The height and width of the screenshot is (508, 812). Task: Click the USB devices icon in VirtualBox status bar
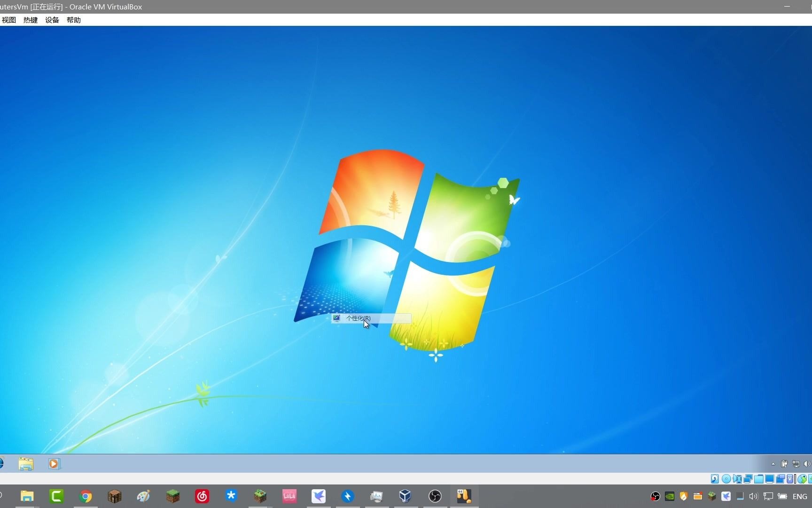(x=758, y=479)
